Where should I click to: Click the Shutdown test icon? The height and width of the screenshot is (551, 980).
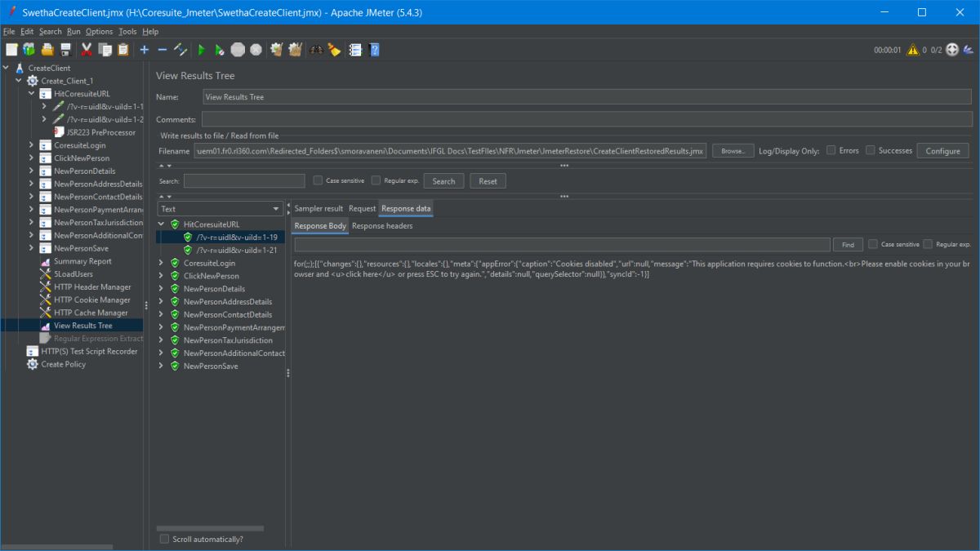256,50
